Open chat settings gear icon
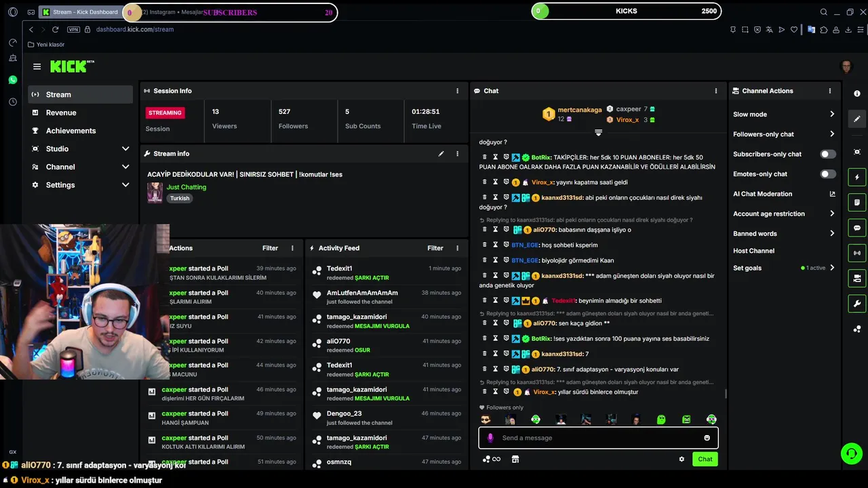This screenshot has height=488, width=868. [x=682, y=459]
